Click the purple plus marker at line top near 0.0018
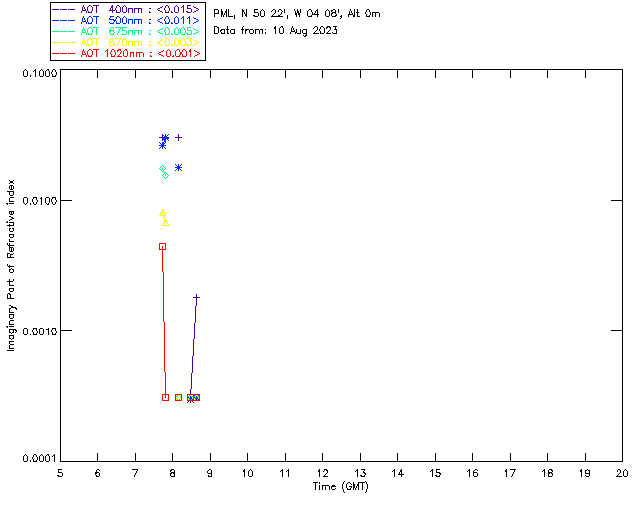640x512 pixels. pos(196,298)
